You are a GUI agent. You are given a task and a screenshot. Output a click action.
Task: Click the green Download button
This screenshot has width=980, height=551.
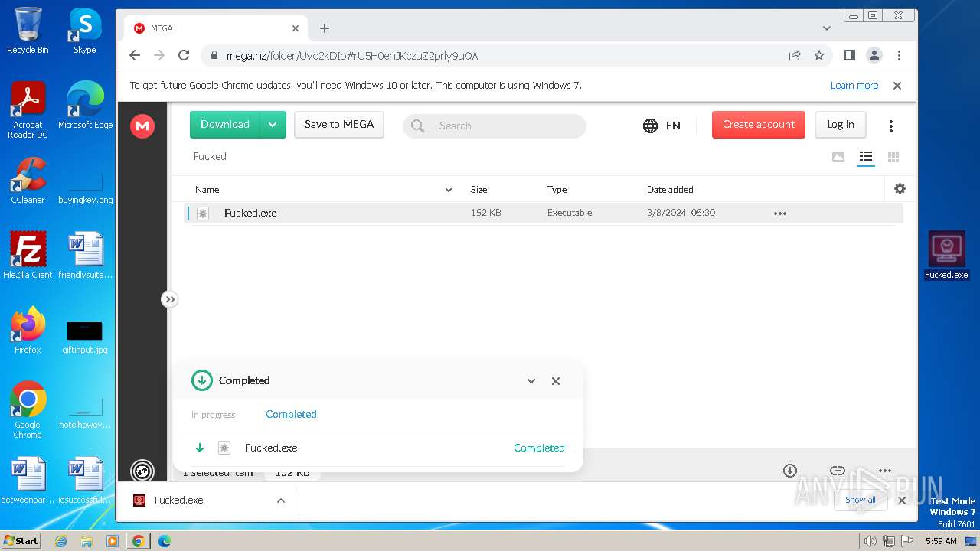point(225,125)
